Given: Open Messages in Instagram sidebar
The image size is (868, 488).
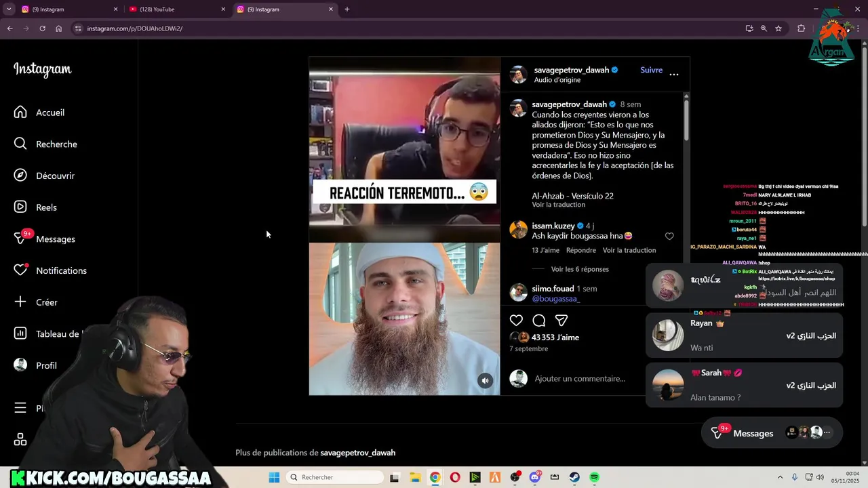Looking at the screenshot, I should (x=45, y=239).
